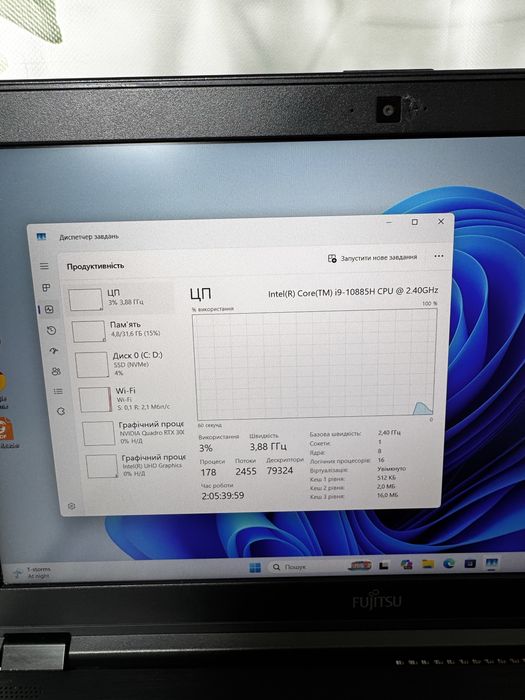Click the Диспетчер завдань window title
The image size is (525, 700).
click(89, 237)
